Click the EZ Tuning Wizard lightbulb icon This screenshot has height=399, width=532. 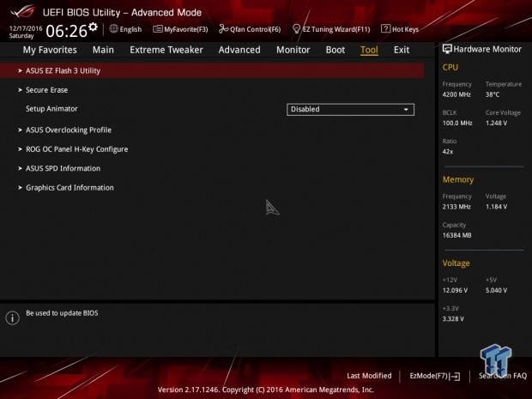[x=296, y=29]
